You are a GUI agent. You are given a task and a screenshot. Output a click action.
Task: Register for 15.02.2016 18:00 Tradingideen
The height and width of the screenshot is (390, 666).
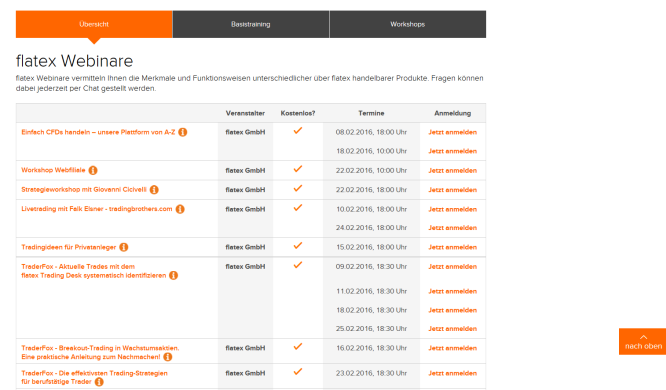pos(452,247)
